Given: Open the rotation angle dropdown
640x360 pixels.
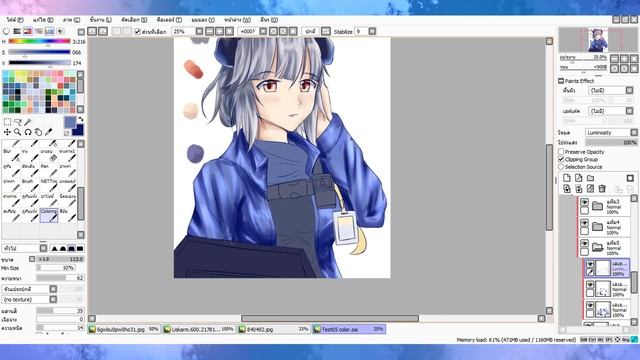Looking at the screenshot, I should tap(263, 31).
